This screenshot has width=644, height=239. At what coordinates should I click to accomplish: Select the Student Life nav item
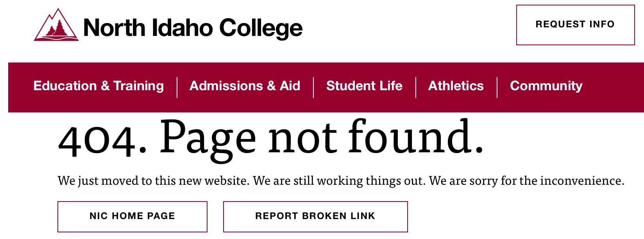pyautogui.click(x=364, y=86)
